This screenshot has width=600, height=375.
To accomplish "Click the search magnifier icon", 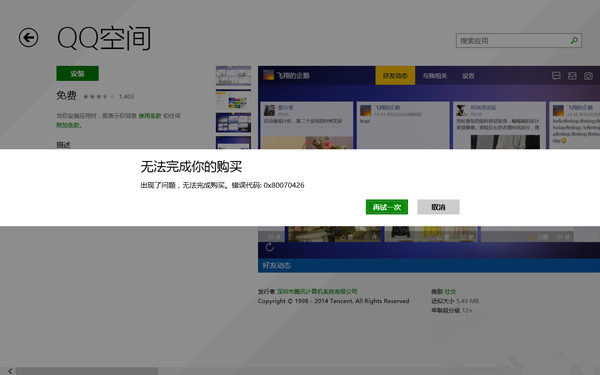I will pos(574,41).
